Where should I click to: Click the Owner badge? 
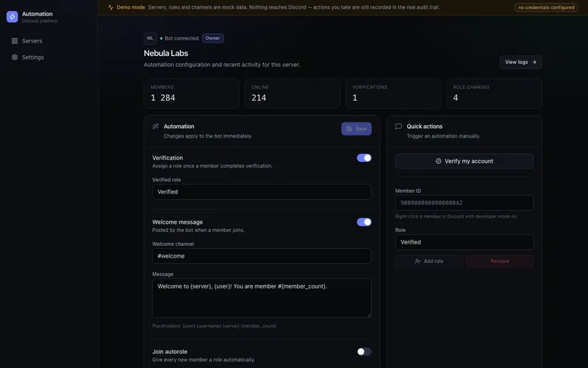click(212, 38)
